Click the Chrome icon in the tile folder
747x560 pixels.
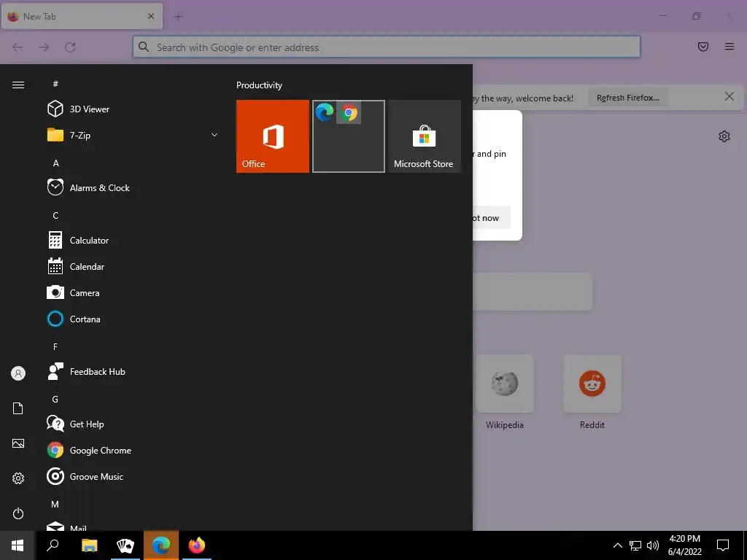[x=349, y=113]
